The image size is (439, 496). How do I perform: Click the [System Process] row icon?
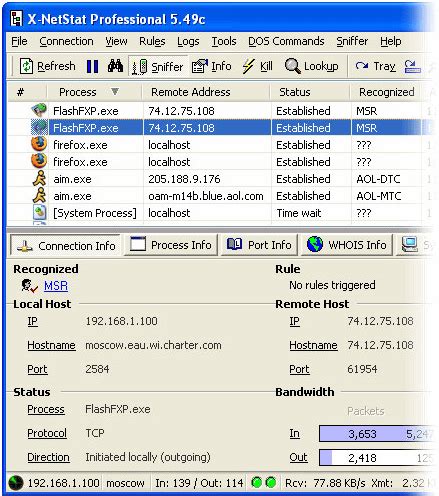click(x=39, y=212)
